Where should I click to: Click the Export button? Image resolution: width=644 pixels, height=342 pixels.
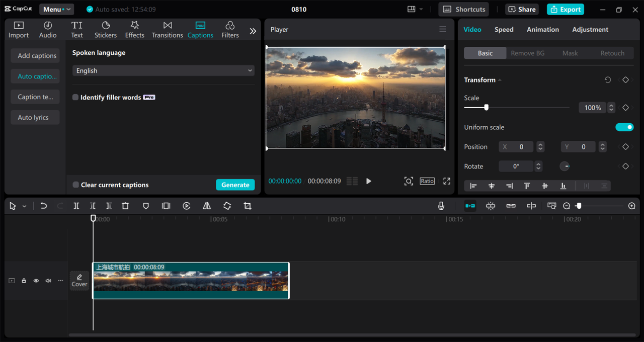(565, 10)
